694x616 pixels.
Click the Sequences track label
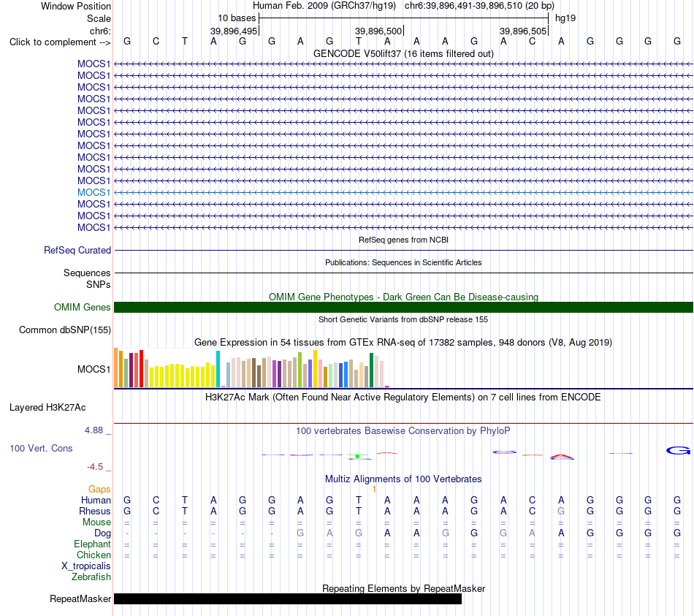[x=87, y=273]
